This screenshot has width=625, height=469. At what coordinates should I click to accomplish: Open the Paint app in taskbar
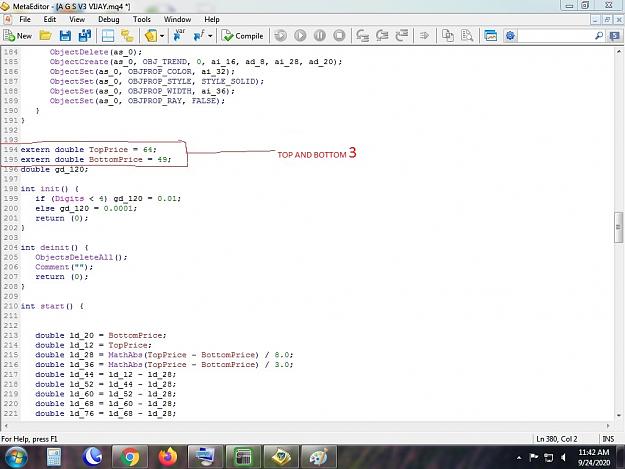pyautogui.click(x=319, y=457)
